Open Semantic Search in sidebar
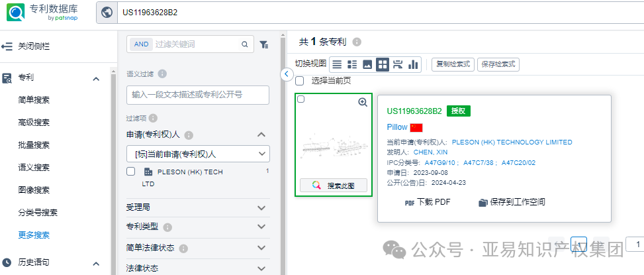 (34, 168)
